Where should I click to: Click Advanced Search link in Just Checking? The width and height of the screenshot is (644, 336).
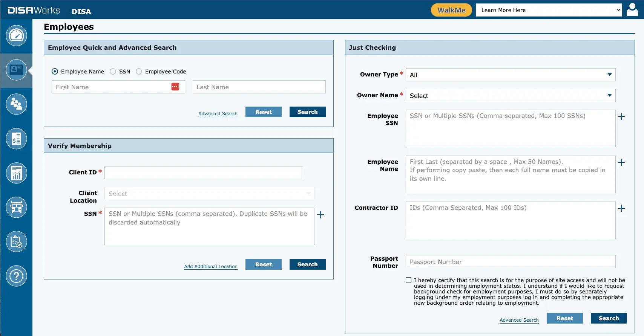click(x=519, y=320)
